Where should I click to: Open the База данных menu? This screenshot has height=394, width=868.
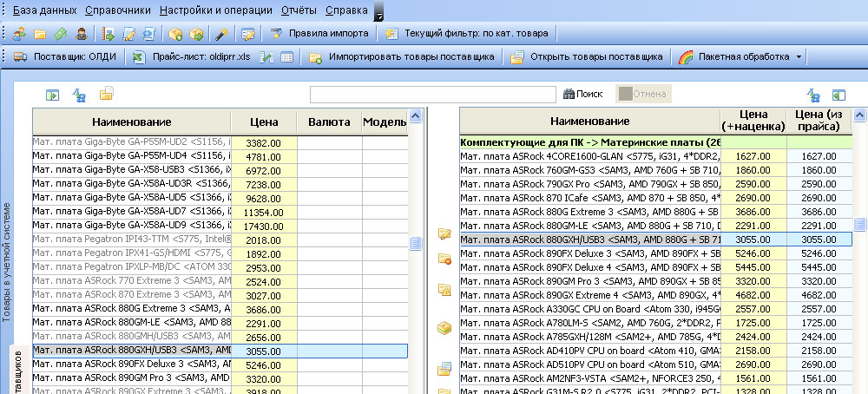(x=45, y=10)
